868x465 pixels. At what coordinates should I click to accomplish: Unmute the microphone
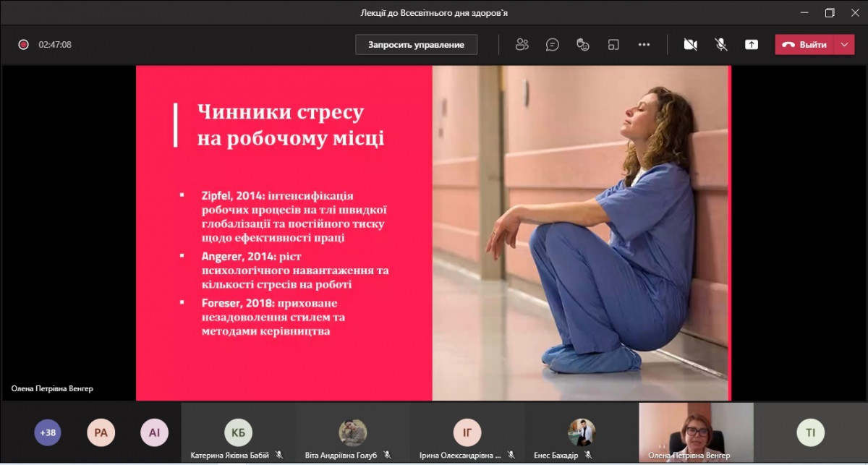click(x=721, y=45)
